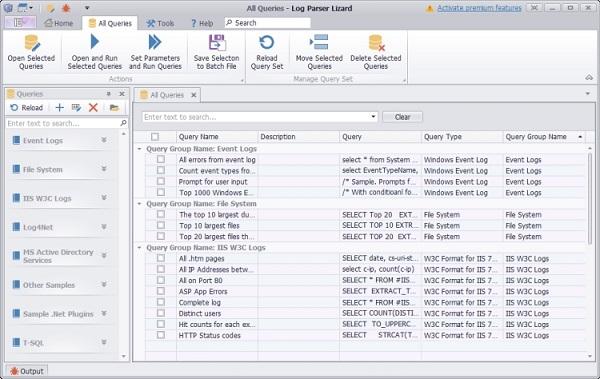Toggle the select-all checkbox in table header
The width and height of the screenshot is (600, 379).
tap(155, 137)
